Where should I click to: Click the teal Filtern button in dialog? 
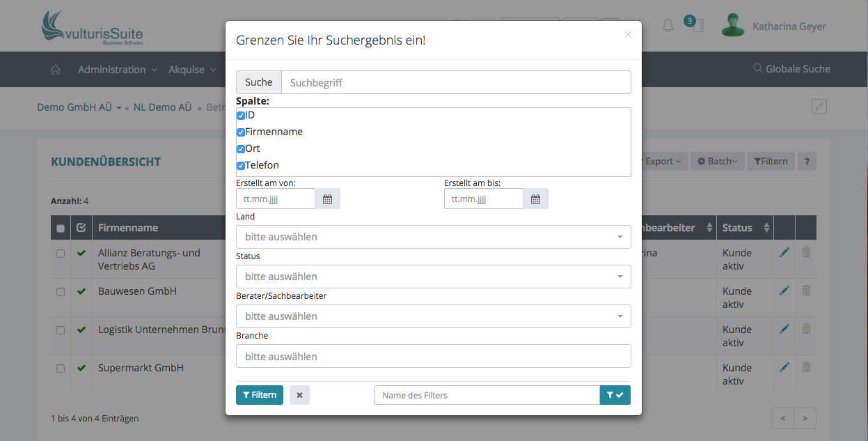pos(259,395)
